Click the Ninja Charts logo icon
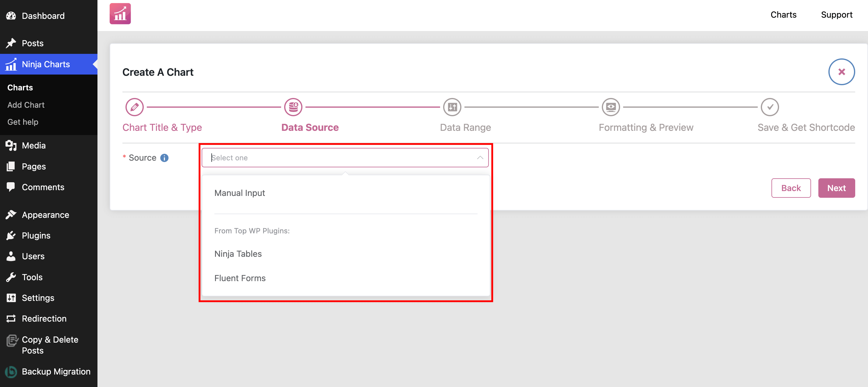Screen dimensions: 868x387 [x=120, y=14]
